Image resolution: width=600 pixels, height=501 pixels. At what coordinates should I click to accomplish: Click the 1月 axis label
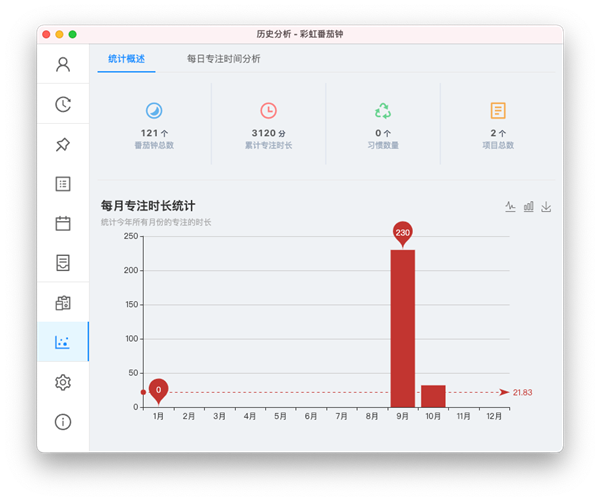tap(158, 416)
